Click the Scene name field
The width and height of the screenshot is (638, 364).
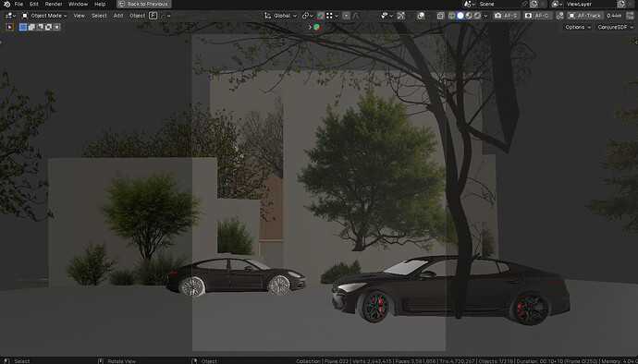tap(498, 4)
